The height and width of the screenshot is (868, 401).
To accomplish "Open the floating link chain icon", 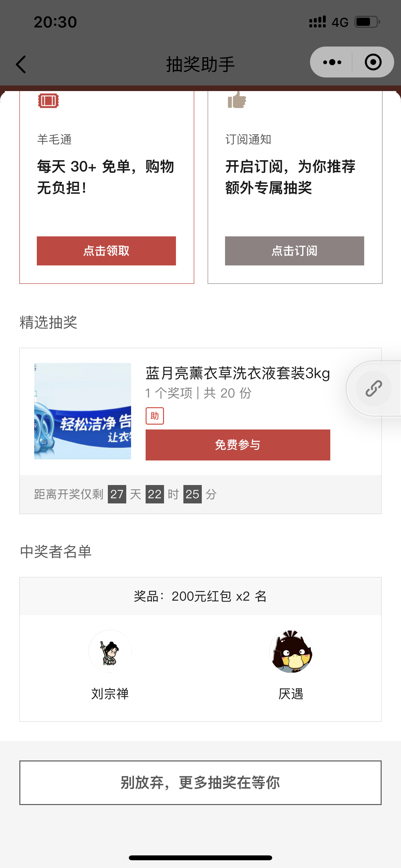I will (x=374, y=388).
